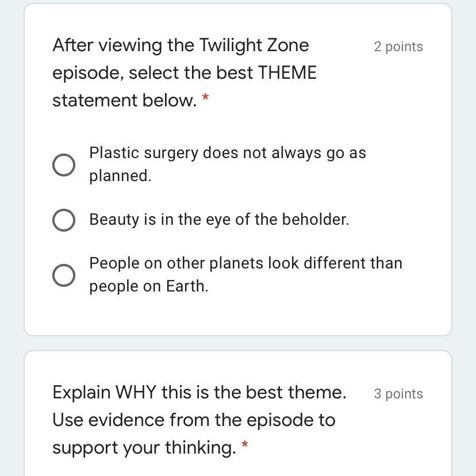Click the "Use evidence from the episode to" line
Viewport: 476px width, 476px height.
click(x=194, y=420)
